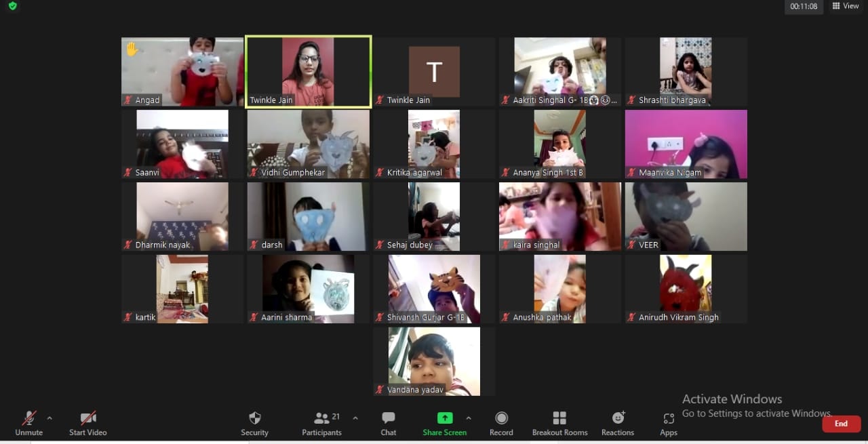Select Anushka pathak's video tile
The image size is (868, 444).
coord(560,289)
